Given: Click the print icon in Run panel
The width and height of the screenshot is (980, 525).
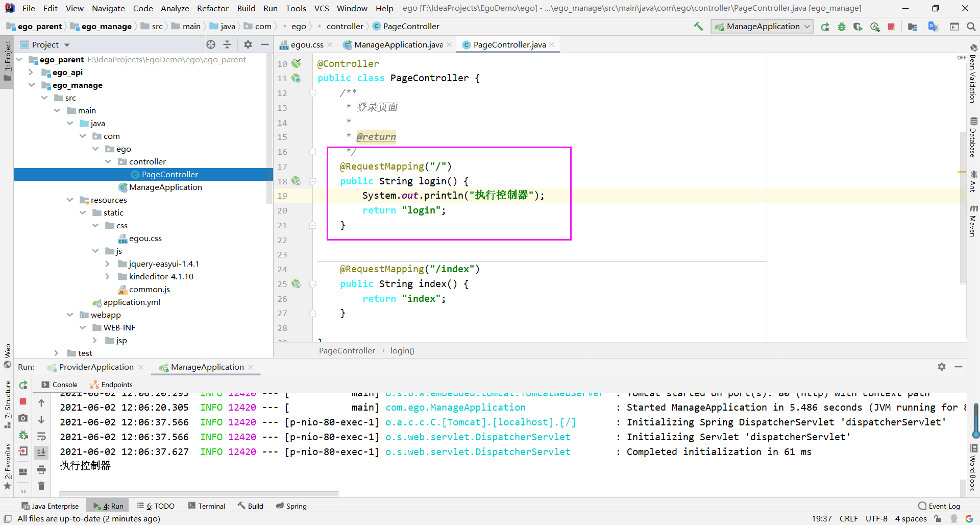Looking at the screenshot, I should coord(41,470).
